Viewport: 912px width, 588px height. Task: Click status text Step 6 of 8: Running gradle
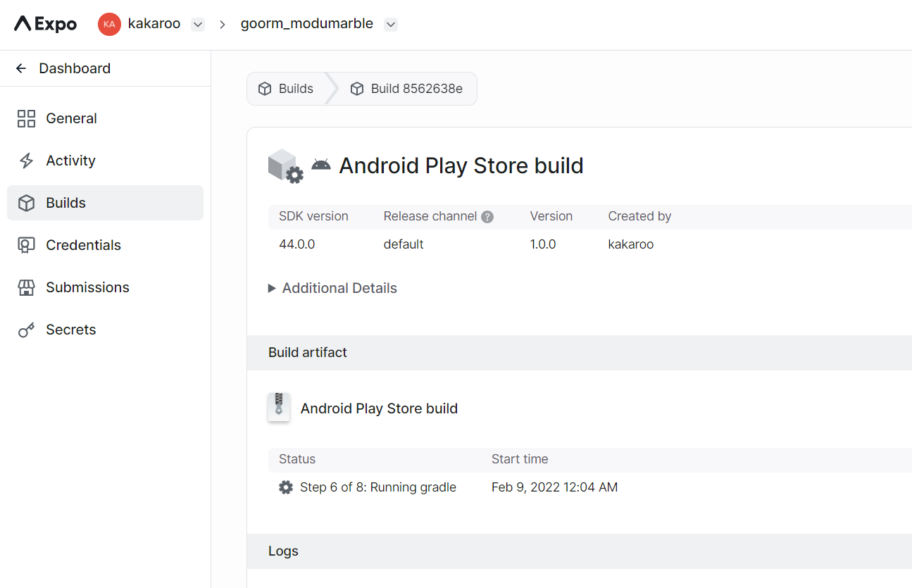click(x=378, y=487)
